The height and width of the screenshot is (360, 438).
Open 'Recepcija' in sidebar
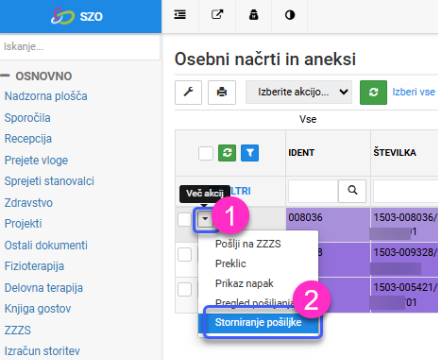(28, 139)
